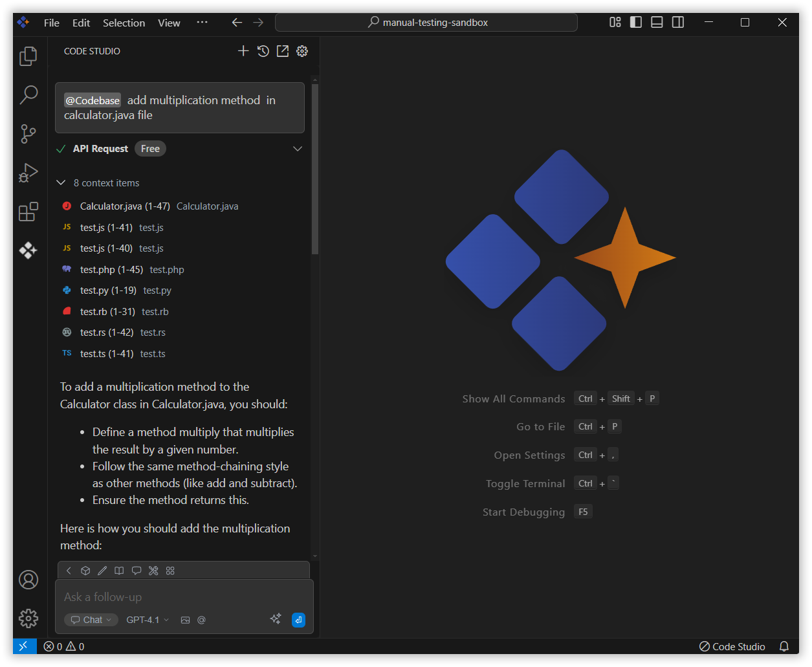Open notifications bell in status bar

(x=784, y=646)
